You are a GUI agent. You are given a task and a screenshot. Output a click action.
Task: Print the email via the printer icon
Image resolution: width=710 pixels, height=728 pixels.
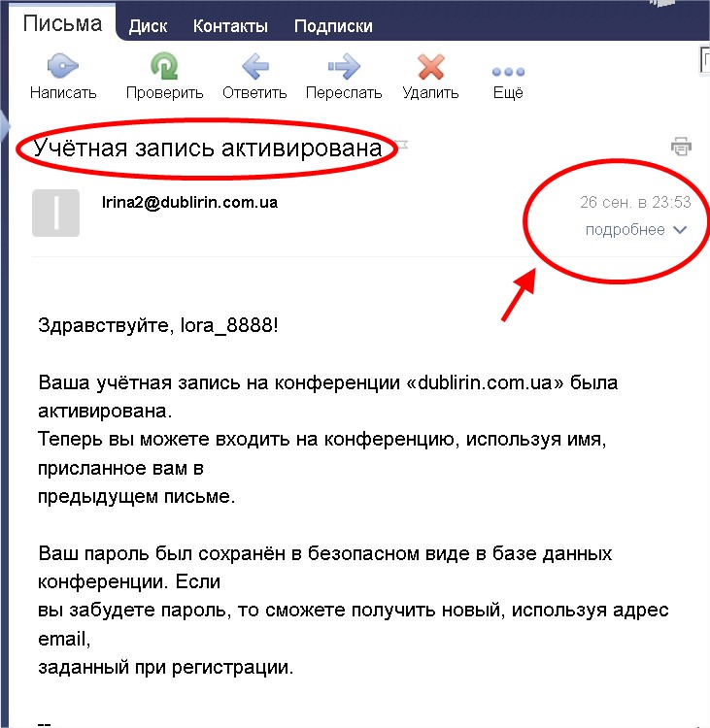[681, 147]
